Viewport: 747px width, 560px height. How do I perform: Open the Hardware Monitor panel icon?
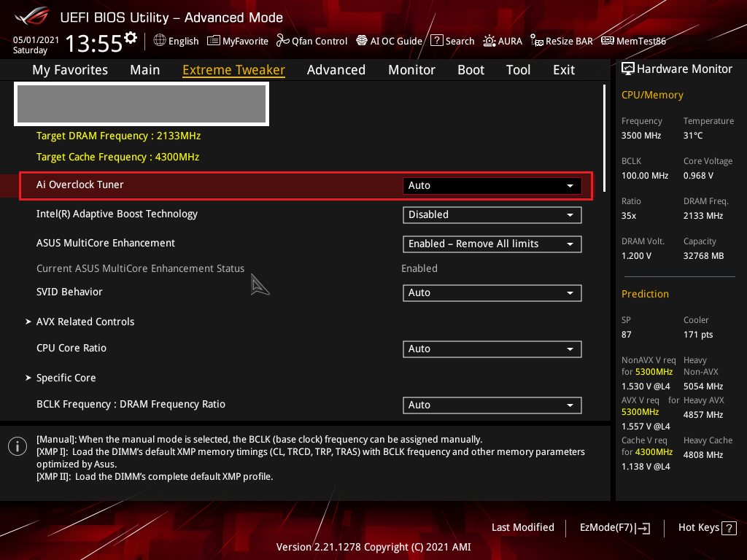coord(628,69)
